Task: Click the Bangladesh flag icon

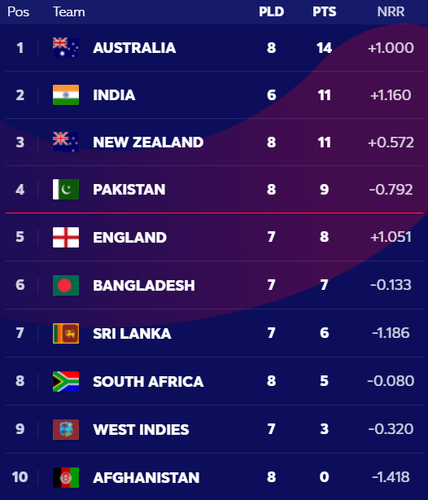Action: 66,285
